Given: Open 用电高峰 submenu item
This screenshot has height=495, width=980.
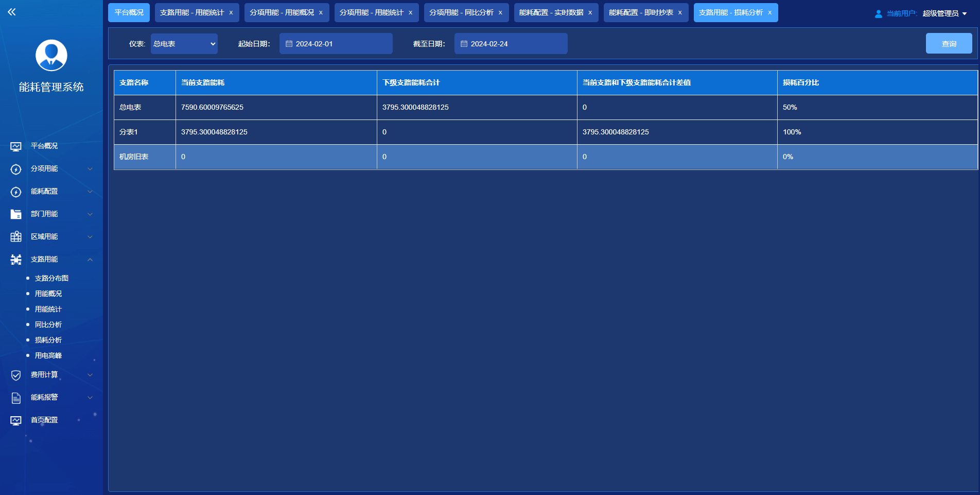Looking at the screenshot, I should [48, 355].
